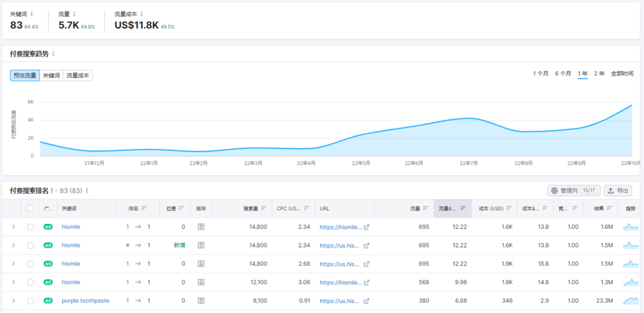The width and height of the screenshot is (644, 313).
Task: Expand the purple toothpaste row
Action: [13, 300]
